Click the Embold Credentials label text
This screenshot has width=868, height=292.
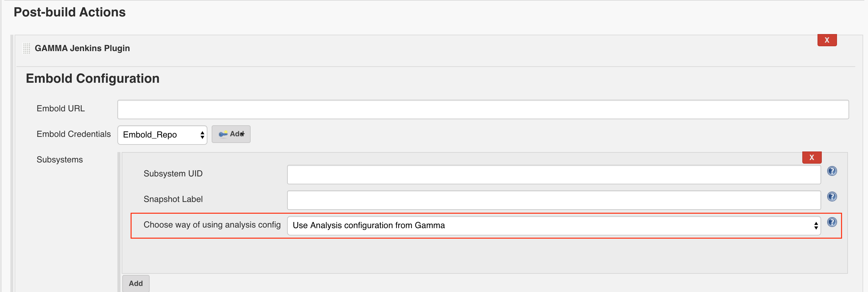(74, 134)
